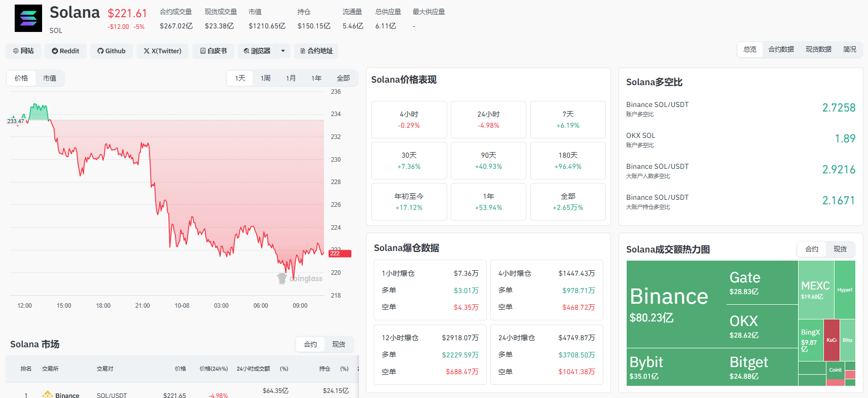Click the Binance exchange icon in market table

48,394
